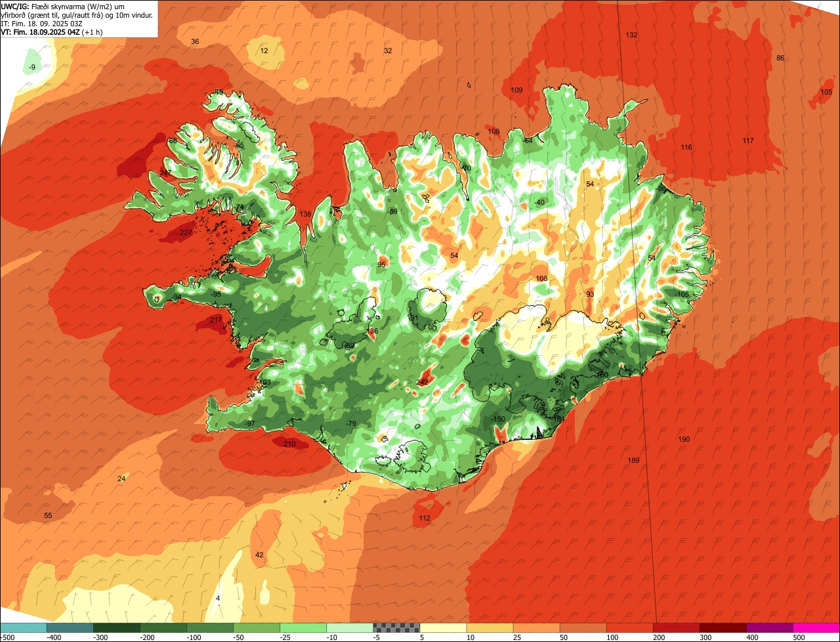
Task: Select the value -54 on the north coast
Action: [x=528, y=141]
